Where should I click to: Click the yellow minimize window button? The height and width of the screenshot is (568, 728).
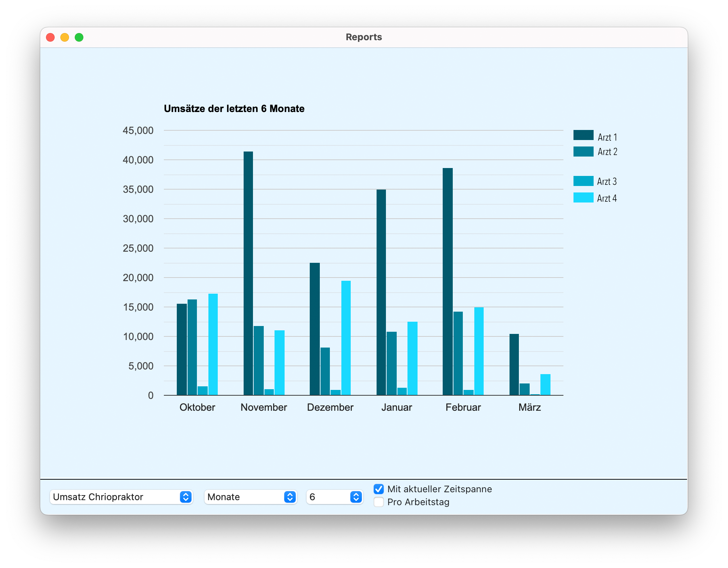point(65,37)
